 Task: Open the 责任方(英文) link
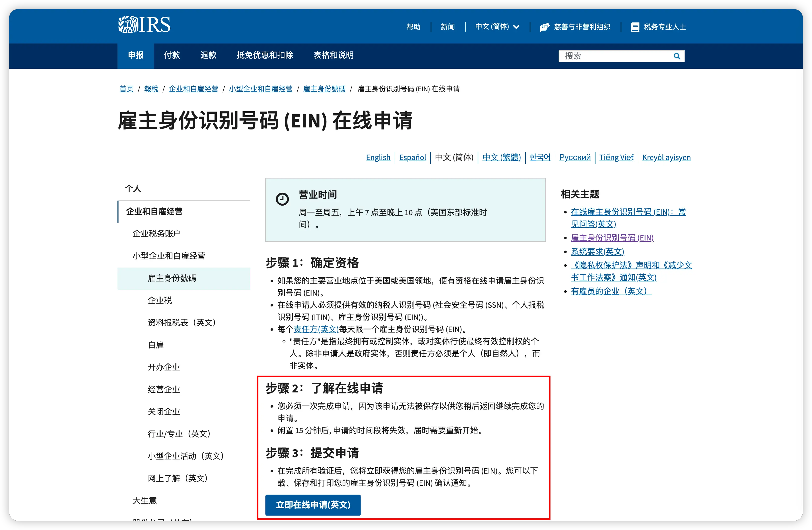(x=316, y=329)
